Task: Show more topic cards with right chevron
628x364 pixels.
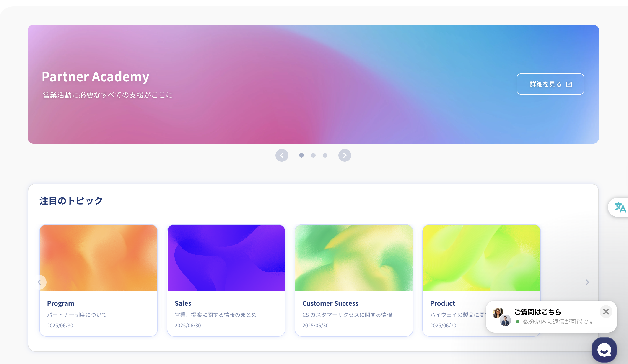Action: pos(587,282)
